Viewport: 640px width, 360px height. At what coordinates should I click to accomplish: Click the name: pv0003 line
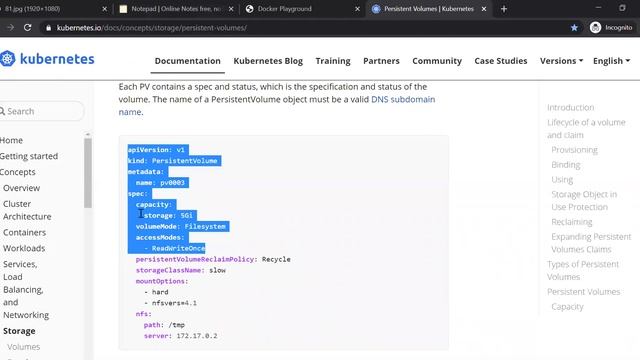click(x=160, y=183)
